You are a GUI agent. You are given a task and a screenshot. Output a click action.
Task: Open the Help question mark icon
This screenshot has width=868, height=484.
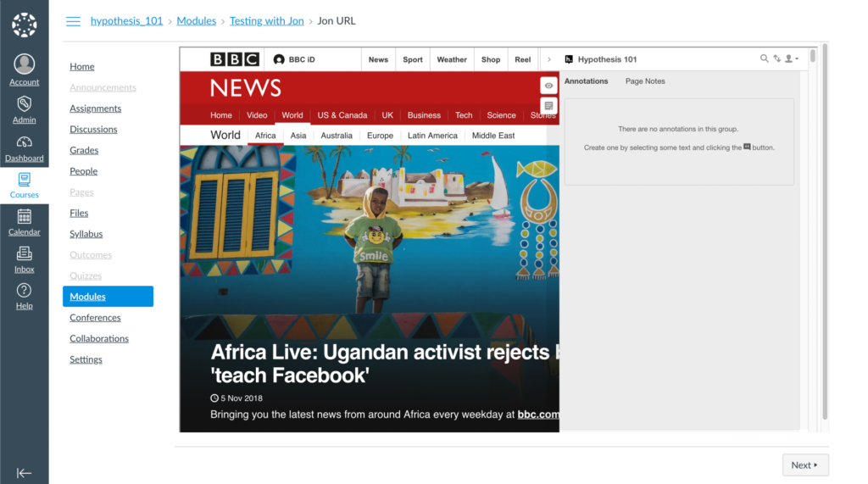[x=25, y=290]
